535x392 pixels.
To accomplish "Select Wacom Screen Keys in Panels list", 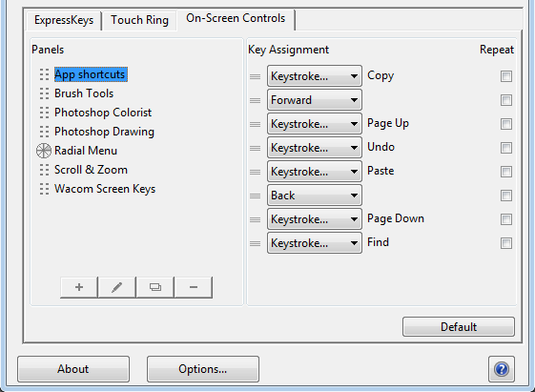I will (x=105, y=189).
